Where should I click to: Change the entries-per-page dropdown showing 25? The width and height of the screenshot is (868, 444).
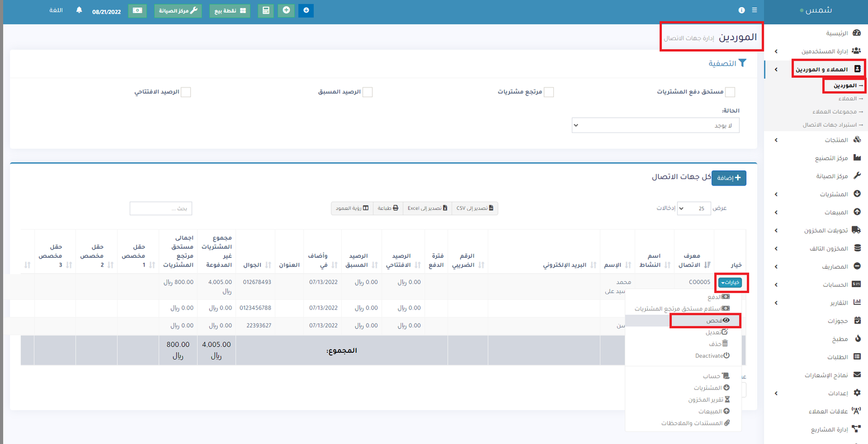[694, 208]
